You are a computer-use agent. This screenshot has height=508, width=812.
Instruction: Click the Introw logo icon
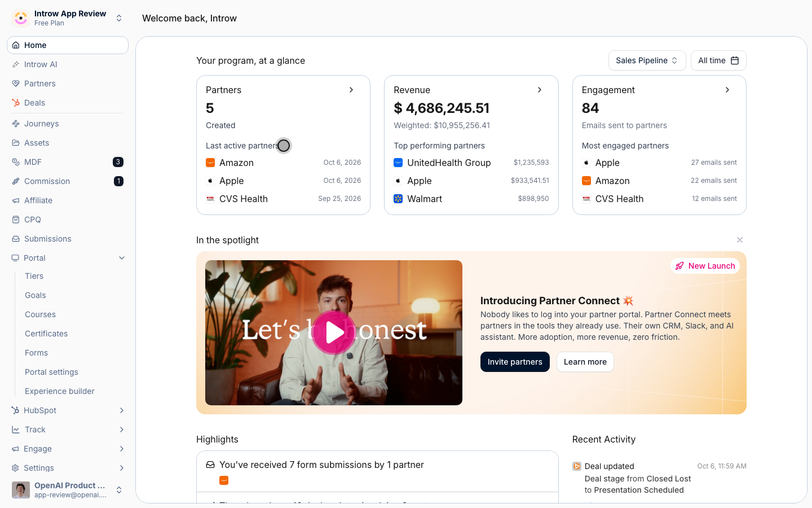[x=21, y=18]
